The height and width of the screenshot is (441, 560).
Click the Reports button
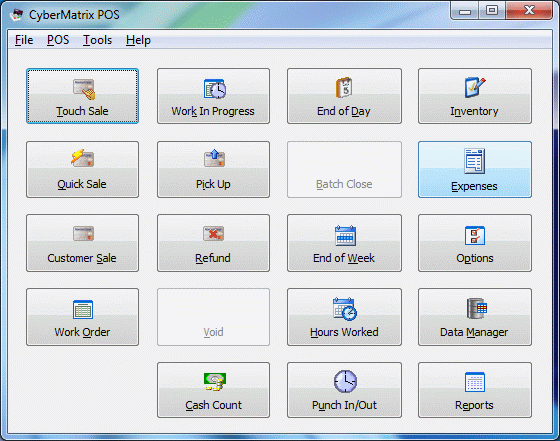pos(475,390)
